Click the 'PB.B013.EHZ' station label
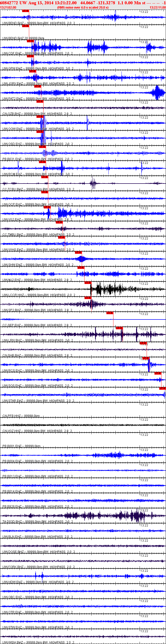Screen dimensions: 166x644 (12, 476)
